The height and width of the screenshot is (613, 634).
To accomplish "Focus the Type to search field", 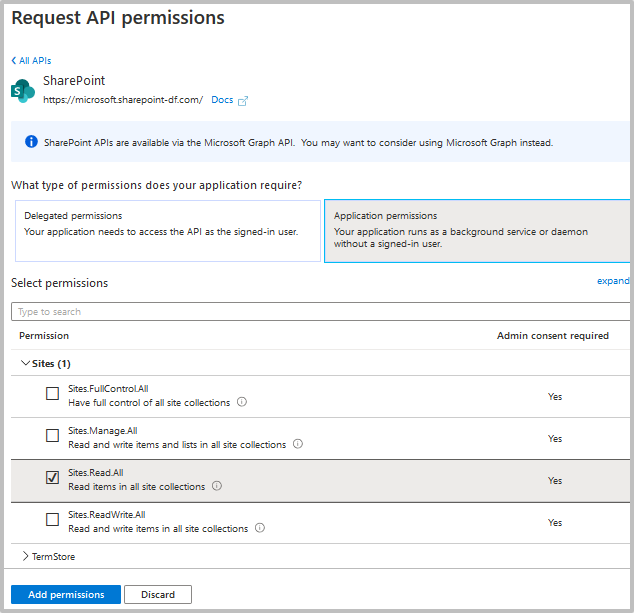I will [x=320, y=311].
